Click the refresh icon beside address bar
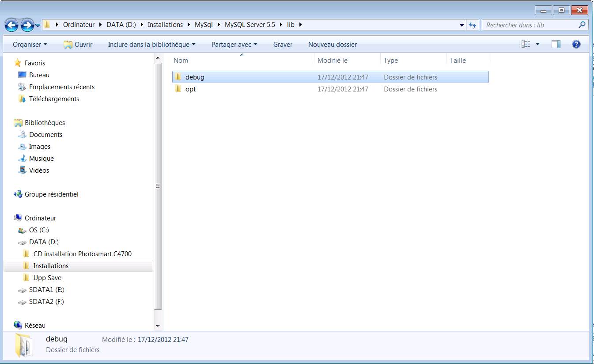Screen dimensions: 594x364 point(473,25)
